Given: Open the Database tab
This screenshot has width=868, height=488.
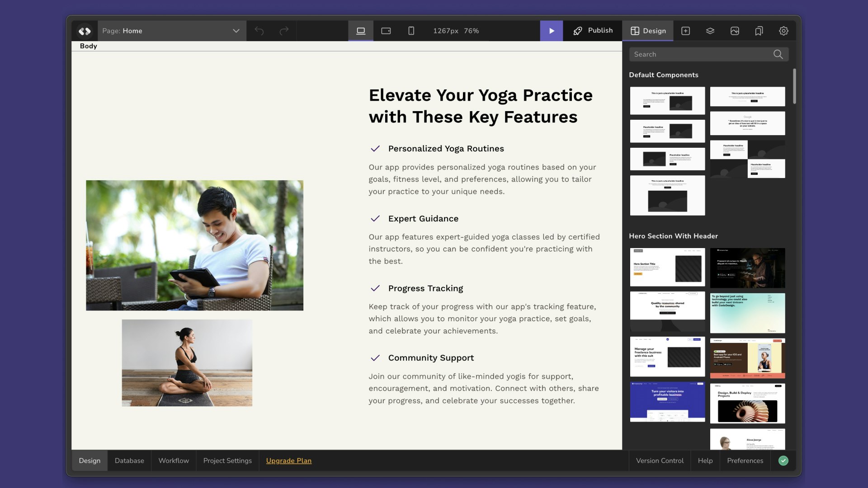Looking at the screenshot, I should 129,460.
